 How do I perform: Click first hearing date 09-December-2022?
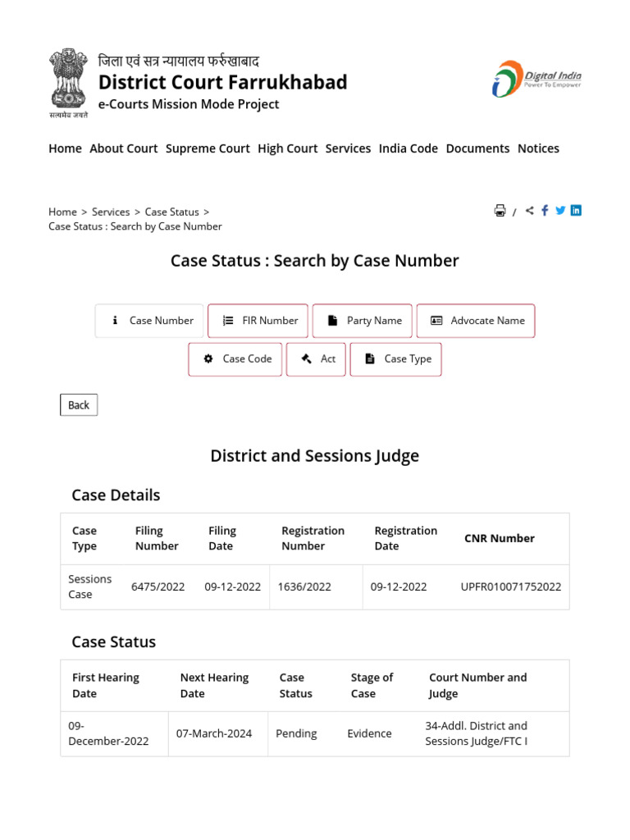tap(108, 734)
